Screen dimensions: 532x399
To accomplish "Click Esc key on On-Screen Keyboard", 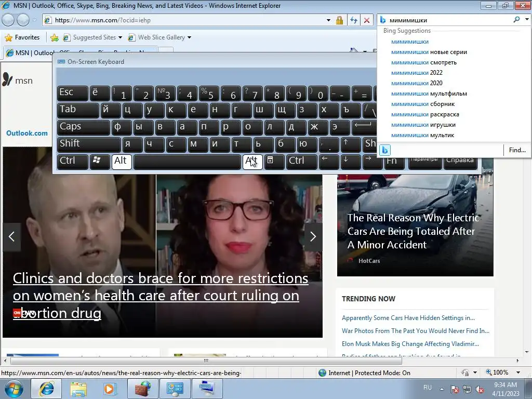I will coord(73,94).
